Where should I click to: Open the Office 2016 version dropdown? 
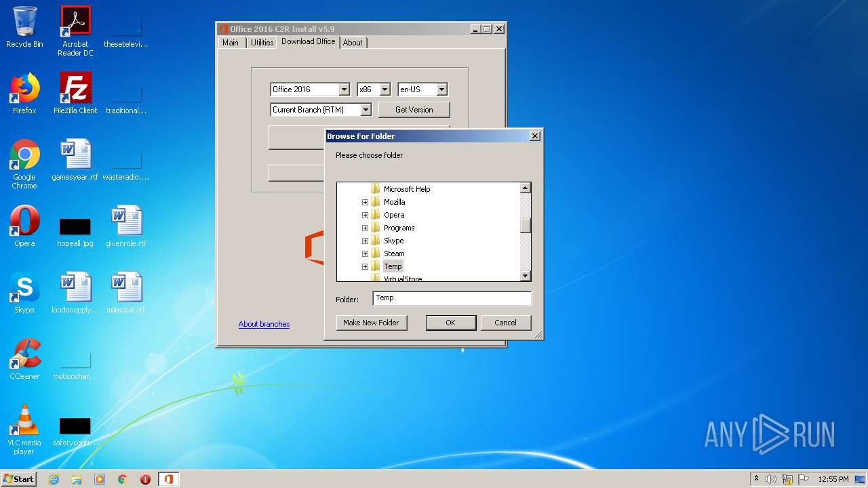pyautogui.click(x=344, y=89)
